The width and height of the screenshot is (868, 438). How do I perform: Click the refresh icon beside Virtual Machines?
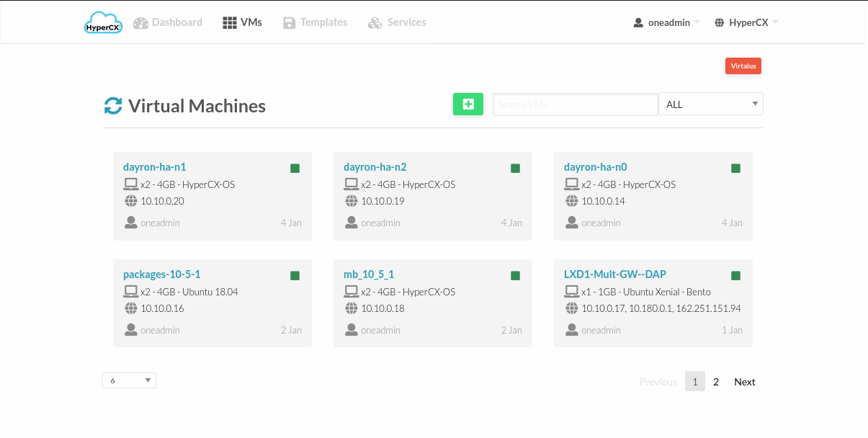pos(113,106)
